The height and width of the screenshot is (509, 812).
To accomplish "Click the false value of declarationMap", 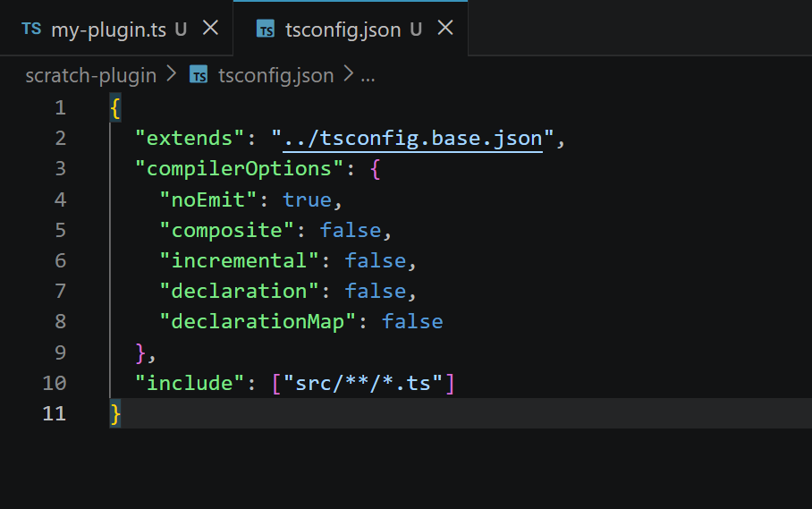I will 413,321.
